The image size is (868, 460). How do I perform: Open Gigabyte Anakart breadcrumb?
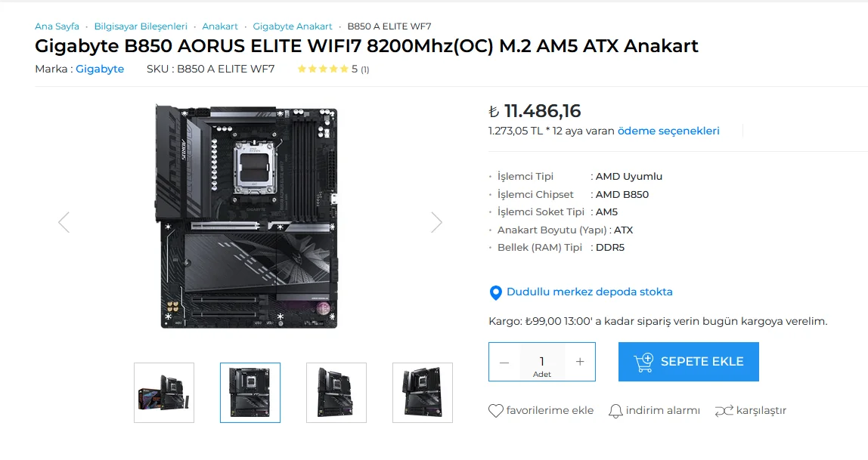point(293,26)
